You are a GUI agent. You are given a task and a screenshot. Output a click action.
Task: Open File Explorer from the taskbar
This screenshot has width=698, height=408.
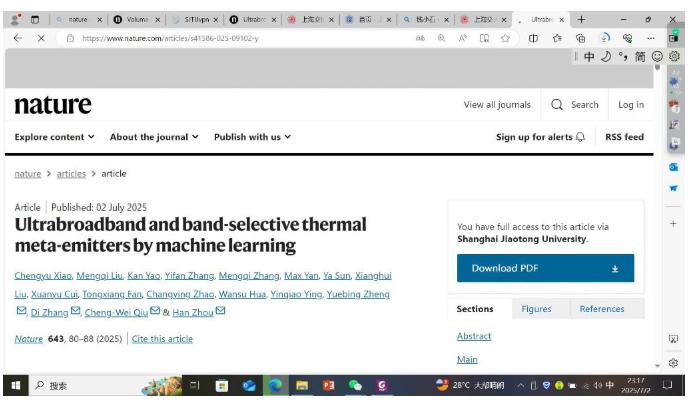(x=302, y=385)
